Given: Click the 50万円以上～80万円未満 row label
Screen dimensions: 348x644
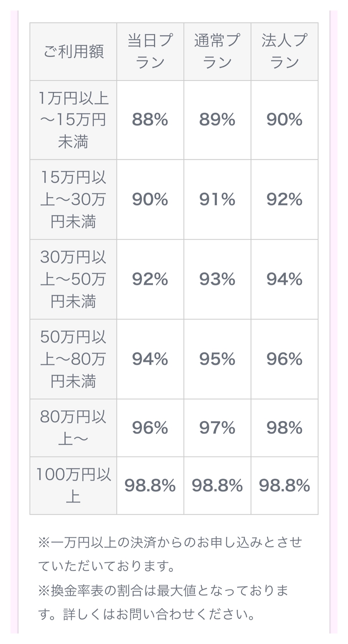Looking at the screenshot, I should [73, 359].
